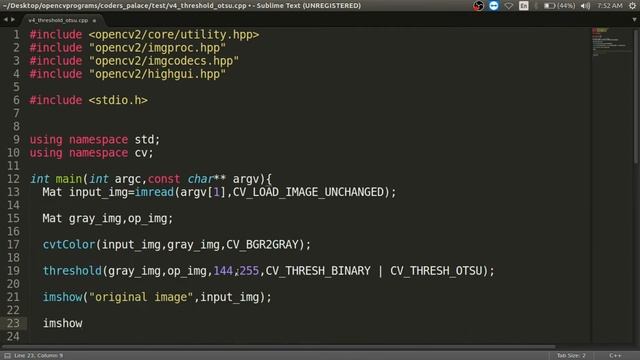Open the tab list dropdown arrow
The height and width of the screenshot is (360, 640).
tap(634, 20)
